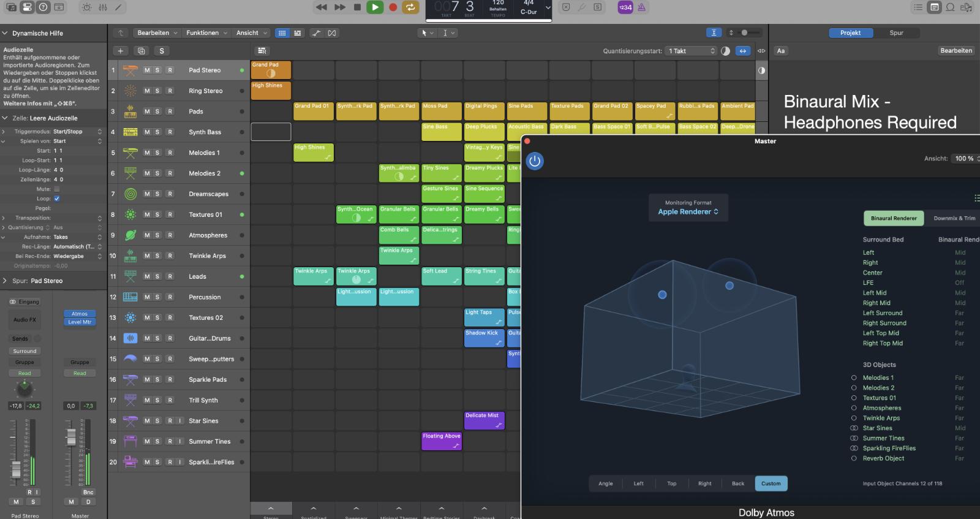The image size is (980, 519).
Task: Enable input monitoring on Star Sines track
Action: click(179, 421)
